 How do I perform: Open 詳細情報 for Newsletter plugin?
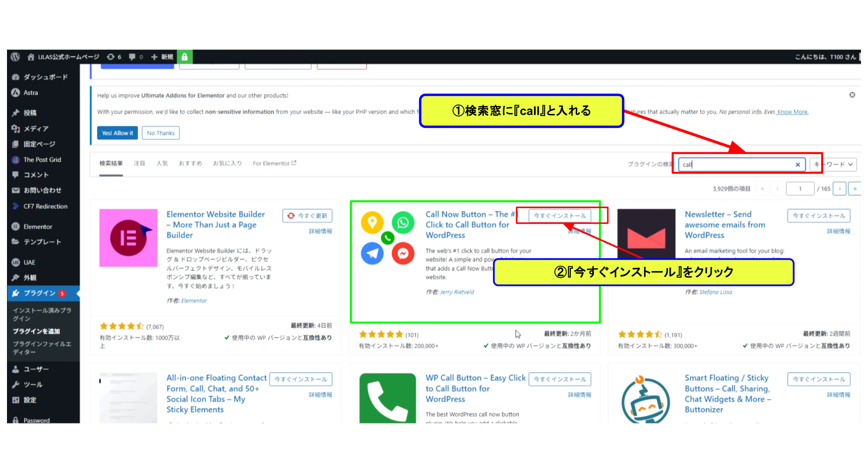point(839,231)
